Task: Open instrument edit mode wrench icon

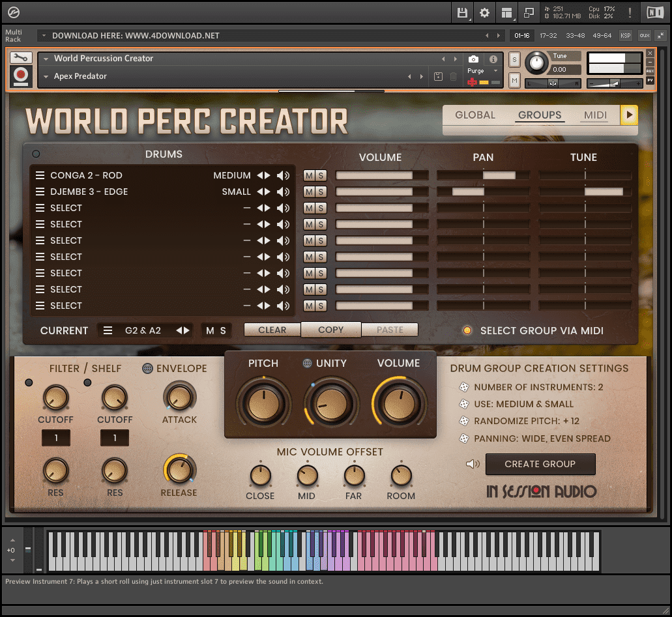Action: point(21,57)
